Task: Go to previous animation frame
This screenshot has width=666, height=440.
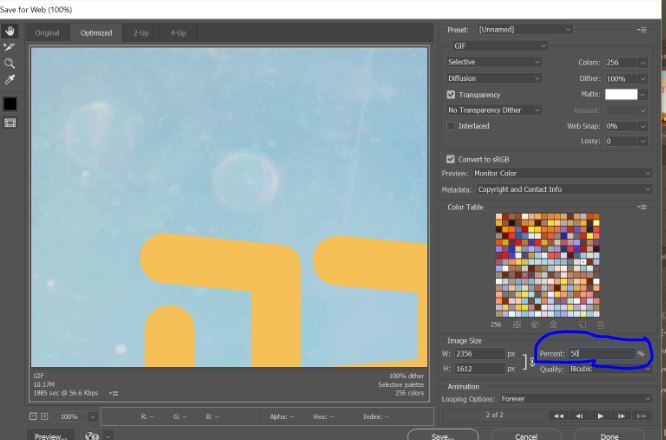Action: coord(579,416)
